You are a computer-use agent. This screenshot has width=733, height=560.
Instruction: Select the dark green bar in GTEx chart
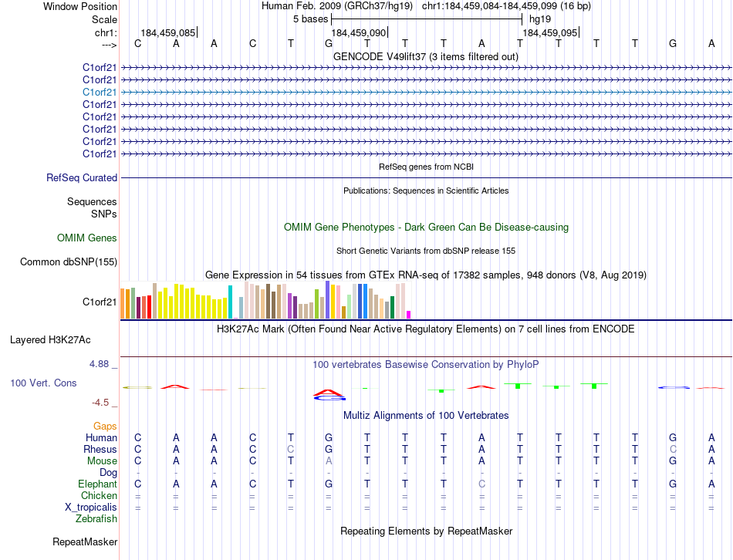point(392,307)
